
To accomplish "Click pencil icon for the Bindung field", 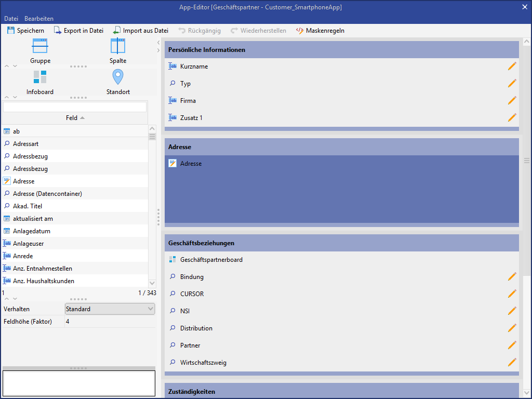I will [x=512, y=276].
